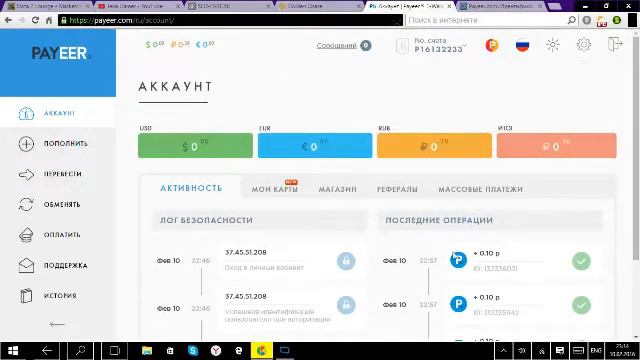Click the История clipboard icon

pyautogui.click(x=26, y=296)
